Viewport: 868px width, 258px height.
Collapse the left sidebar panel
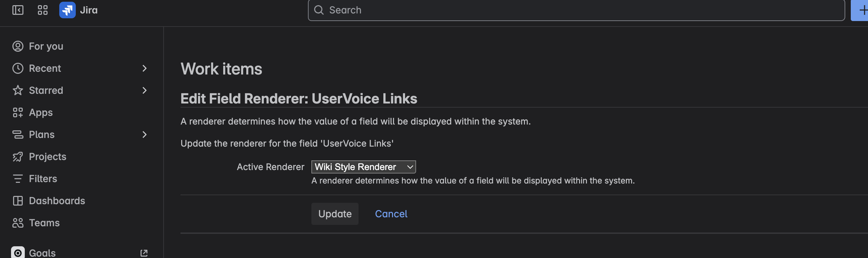click(x=18, y=10)
